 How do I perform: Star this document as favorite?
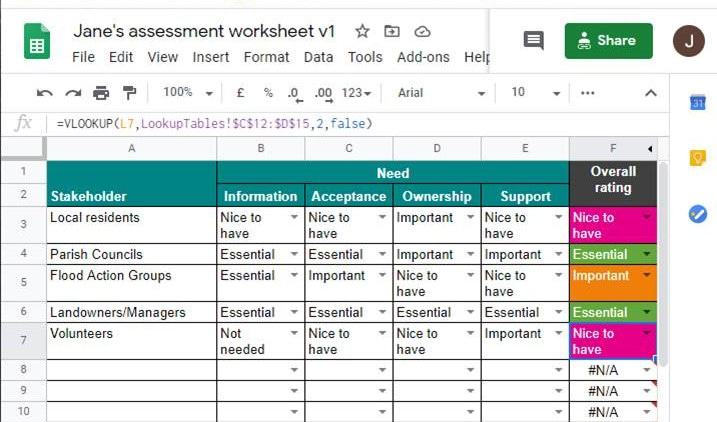pos(362,31)
